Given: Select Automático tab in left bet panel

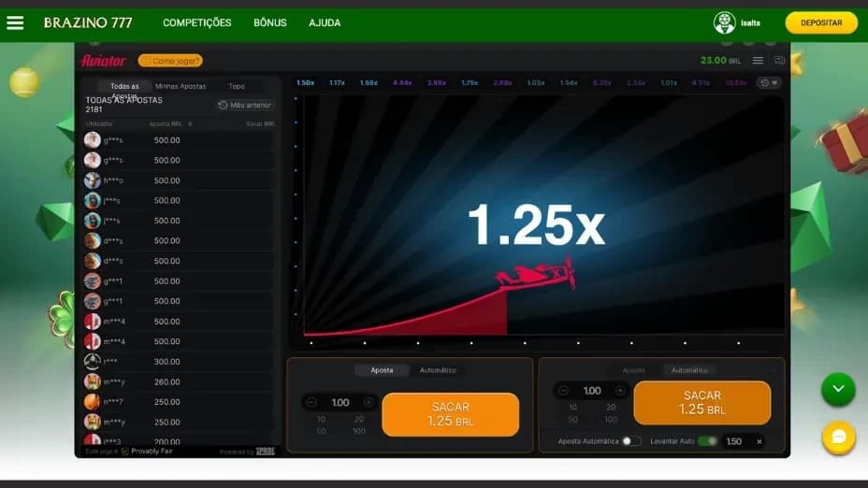Looking at the screenshot, I should [438, 370].
